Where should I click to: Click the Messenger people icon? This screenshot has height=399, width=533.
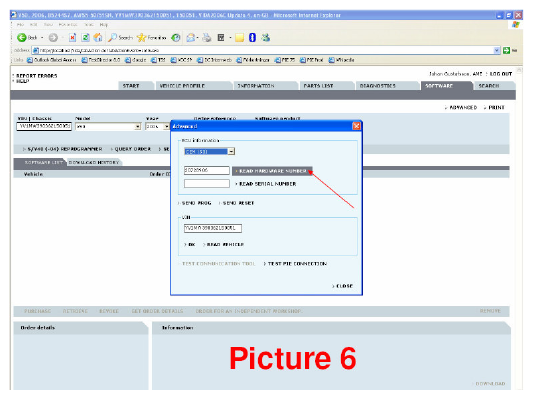pos(265,37)
